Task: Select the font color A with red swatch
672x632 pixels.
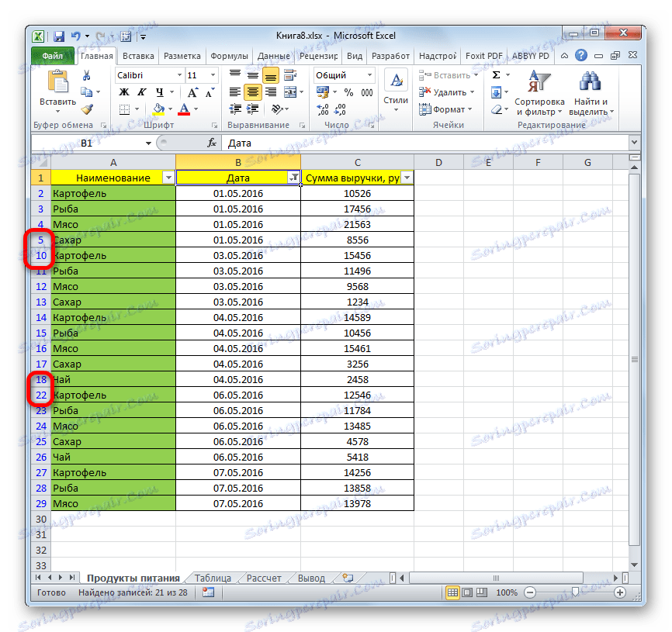Action: point(183,109)
